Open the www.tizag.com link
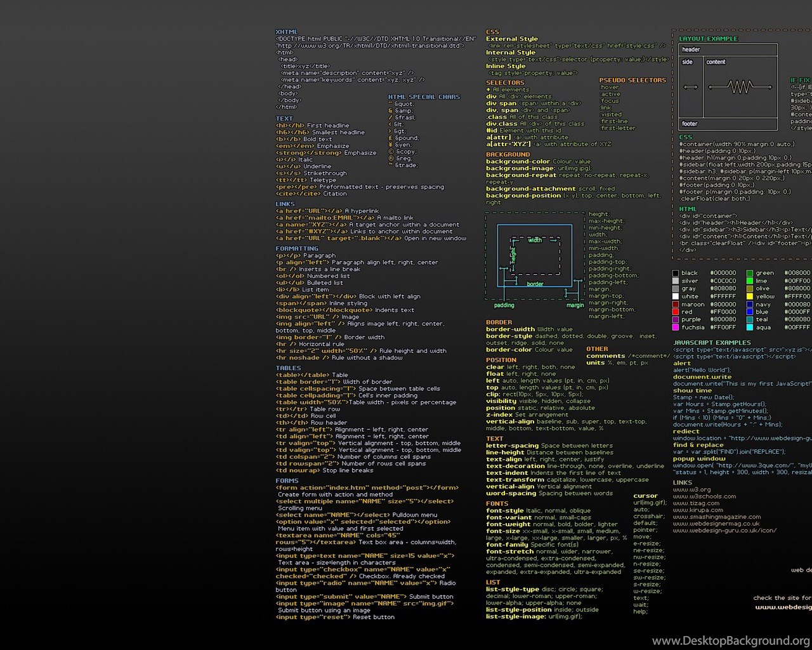The image size is (812, 650). coord(696,503)
